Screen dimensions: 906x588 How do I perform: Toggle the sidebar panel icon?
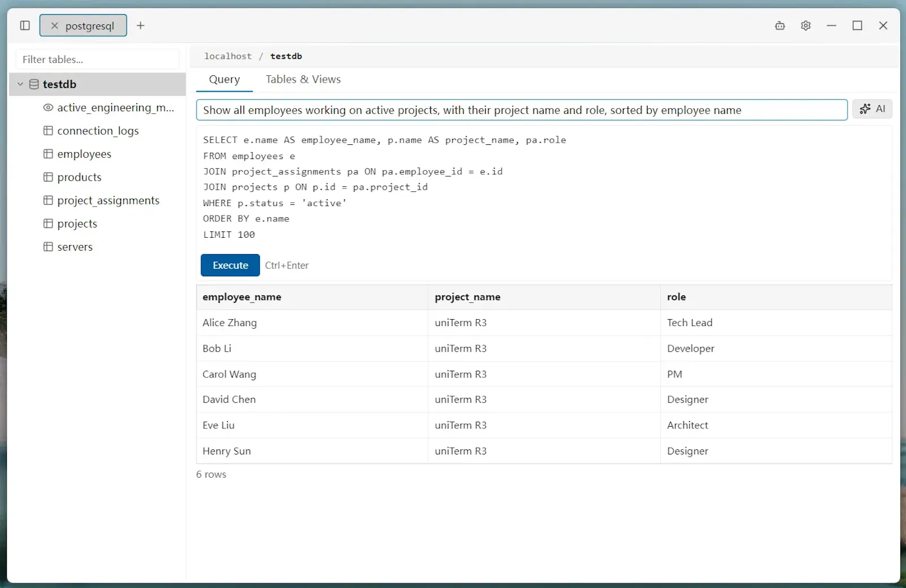point(25,25)
